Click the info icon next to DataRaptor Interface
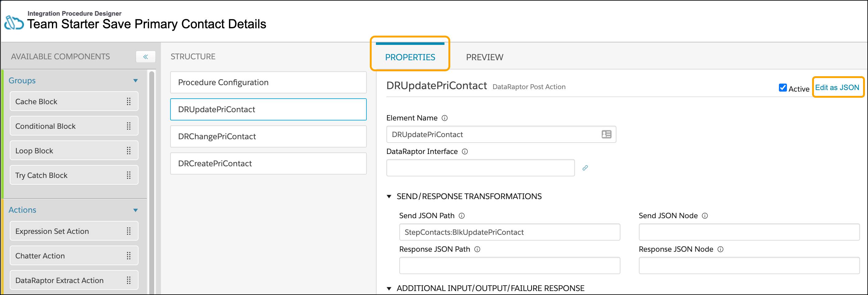The width and height of the screenshot is (868, 295). coord(465,152)
